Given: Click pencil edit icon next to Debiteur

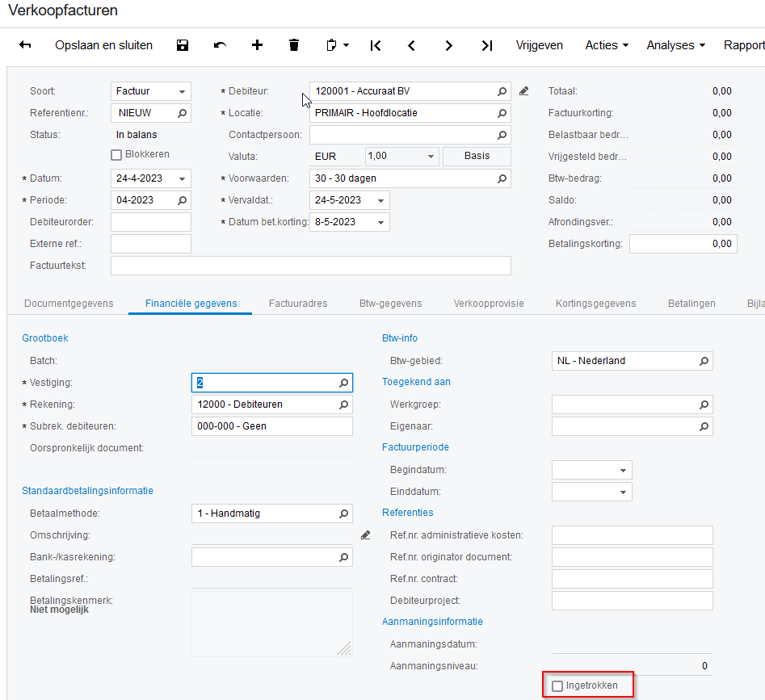Looking at the screenshot, I should (524, 90).
